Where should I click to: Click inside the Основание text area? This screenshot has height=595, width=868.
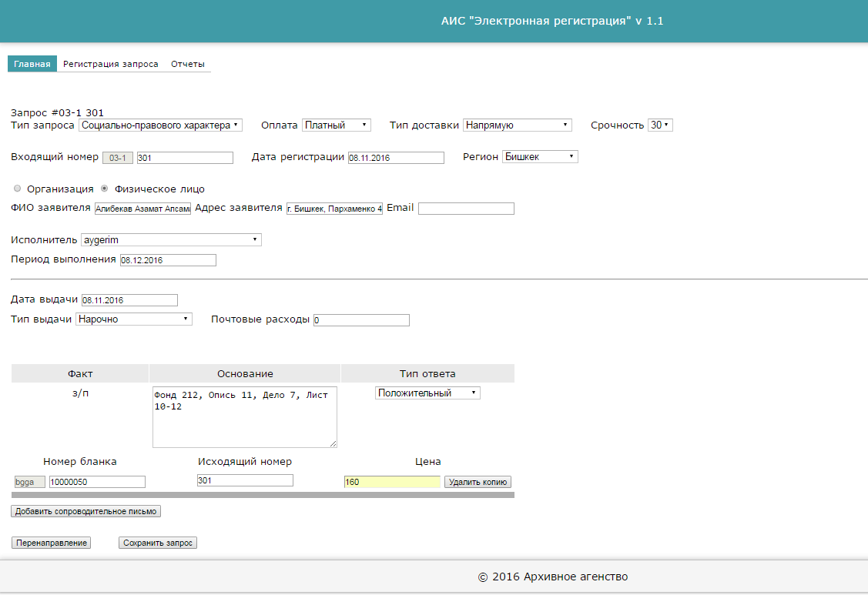coord(245,417)
